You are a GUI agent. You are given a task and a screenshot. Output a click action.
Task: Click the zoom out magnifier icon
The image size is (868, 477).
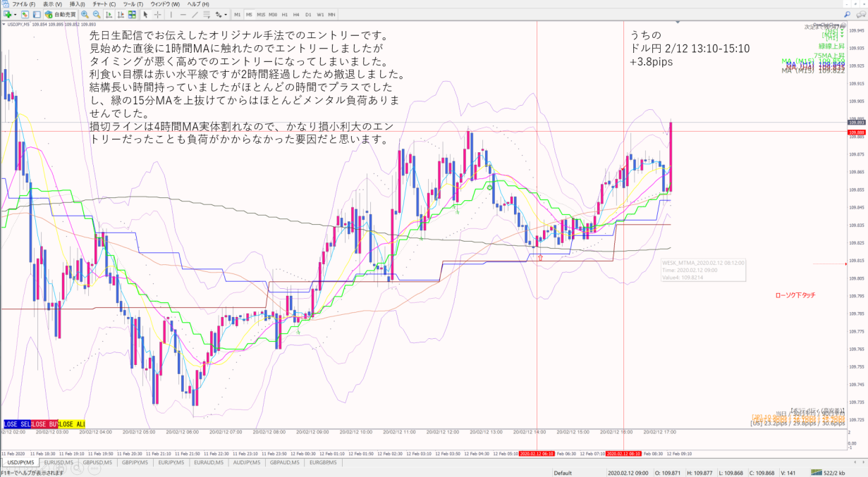click(x=97, y=14)
